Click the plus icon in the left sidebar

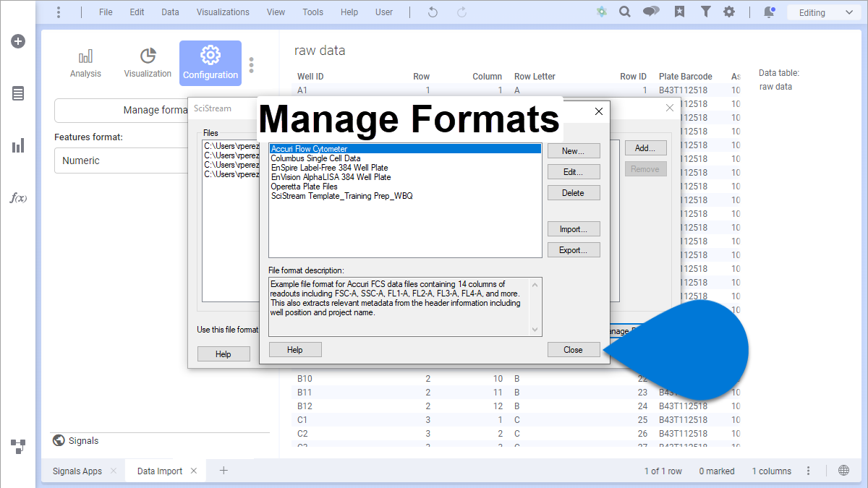(x=18, y=41)
